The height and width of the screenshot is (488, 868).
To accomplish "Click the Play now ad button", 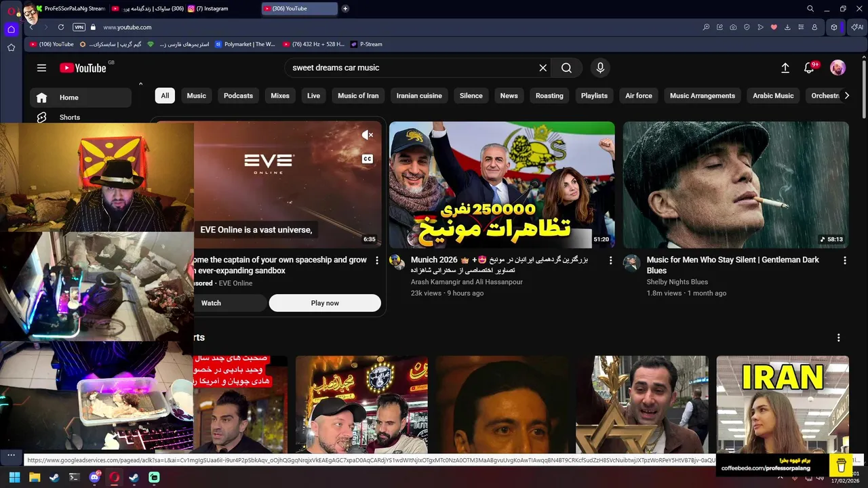I will click(x=325, y=303).
